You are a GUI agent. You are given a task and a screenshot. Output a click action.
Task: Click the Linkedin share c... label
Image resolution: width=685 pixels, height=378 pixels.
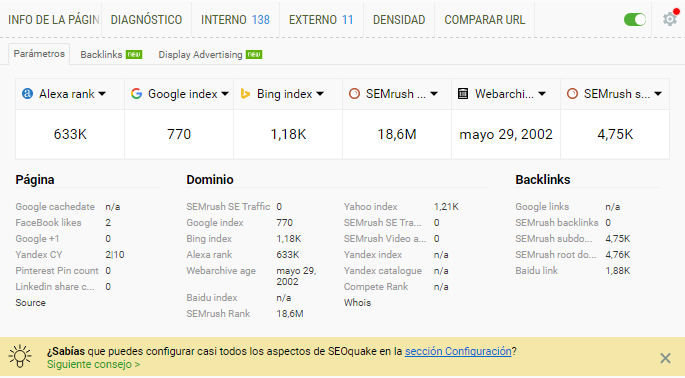click(55, 287)
